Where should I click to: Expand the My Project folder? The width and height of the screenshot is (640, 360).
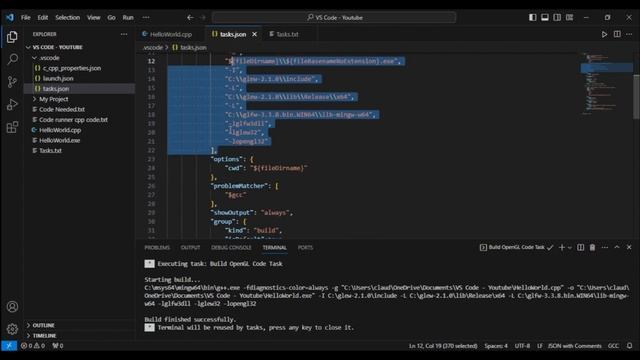point(35,99)
